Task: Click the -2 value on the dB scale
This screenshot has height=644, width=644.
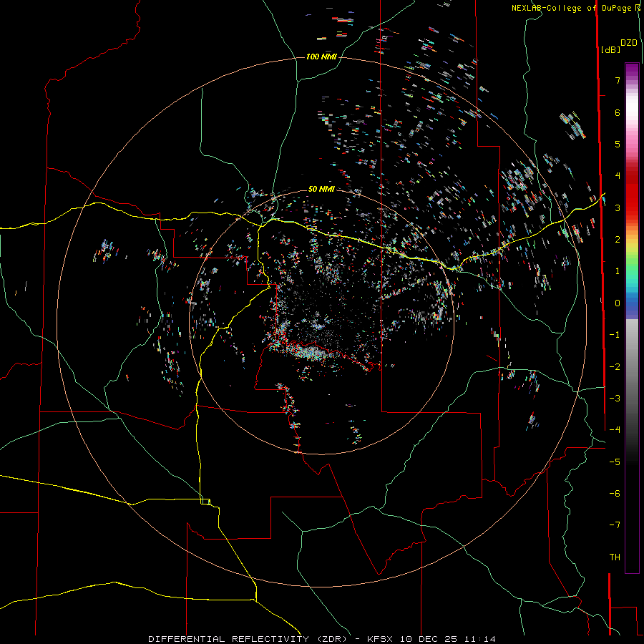Action: pyautogui.click(x=615, y=367)
